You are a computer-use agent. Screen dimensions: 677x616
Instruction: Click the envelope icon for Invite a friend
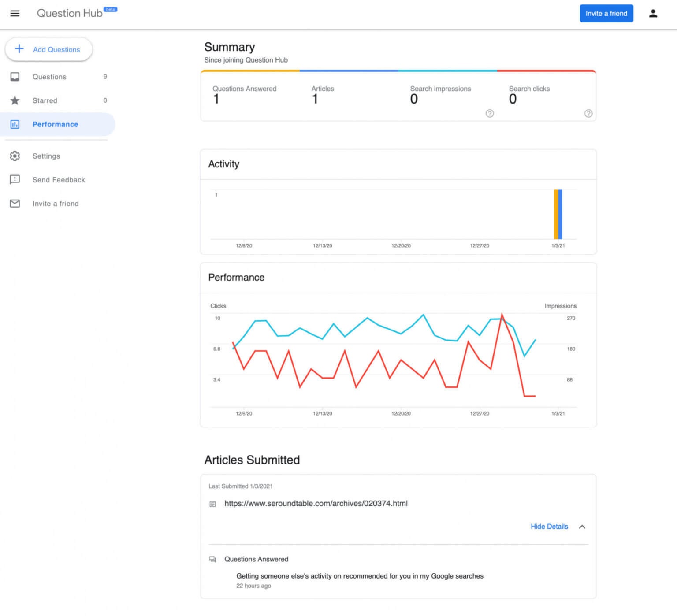[15, 204]
